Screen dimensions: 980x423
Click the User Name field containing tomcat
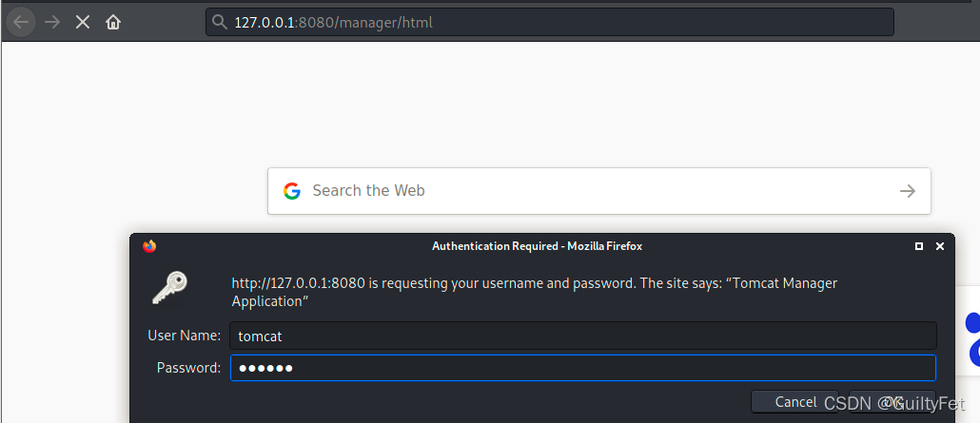[582, 336]
